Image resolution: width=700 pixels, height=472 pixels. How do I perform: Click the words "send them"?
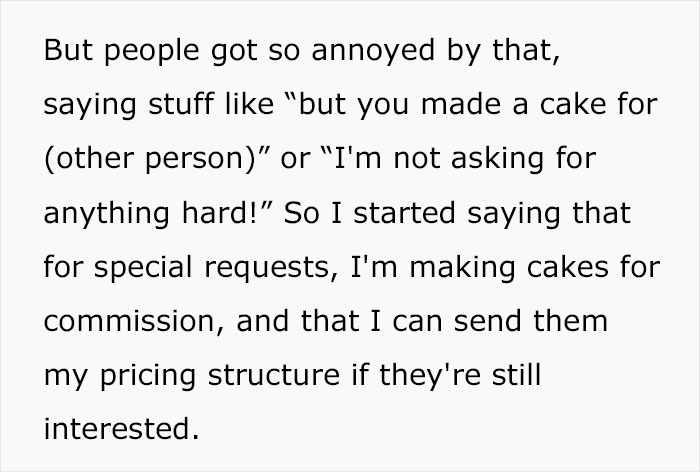click(x=531, y=321)
